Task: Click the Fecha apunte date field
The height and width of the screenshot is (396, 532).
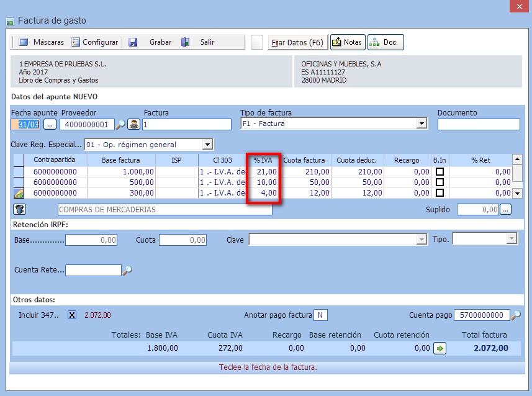Action: pyautogui.click(x=26, y=125)
